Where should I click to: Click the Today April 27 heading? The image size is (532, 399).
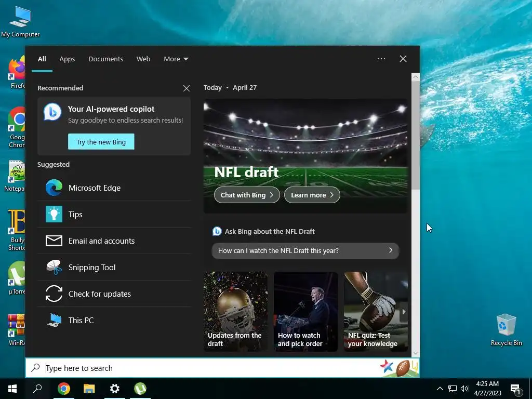tap(230, 87)
